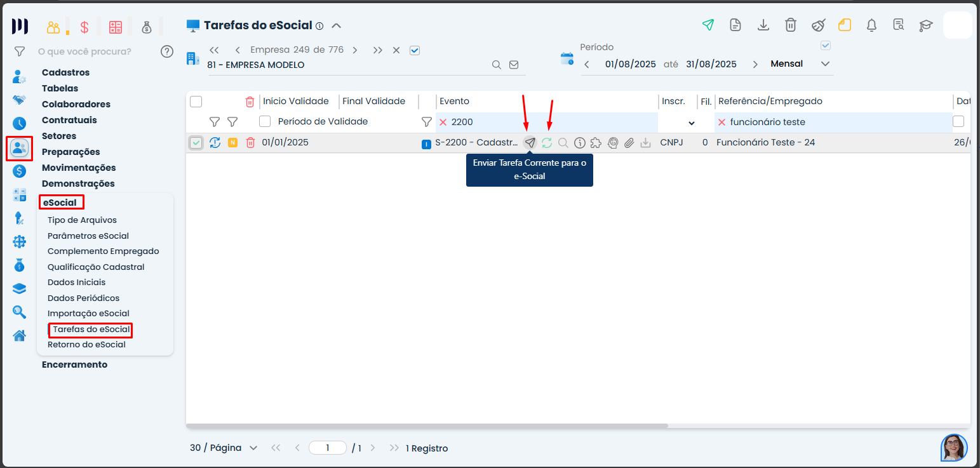Open the red calculator module icon
This screenshot has height=468, width=980.
coord(115,27)
